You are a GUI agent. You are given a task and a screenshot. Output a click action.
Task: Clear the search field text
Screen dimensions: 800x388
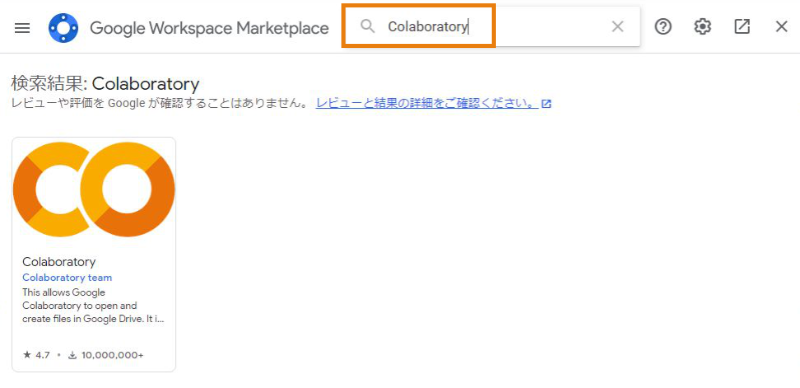(617, 27)
